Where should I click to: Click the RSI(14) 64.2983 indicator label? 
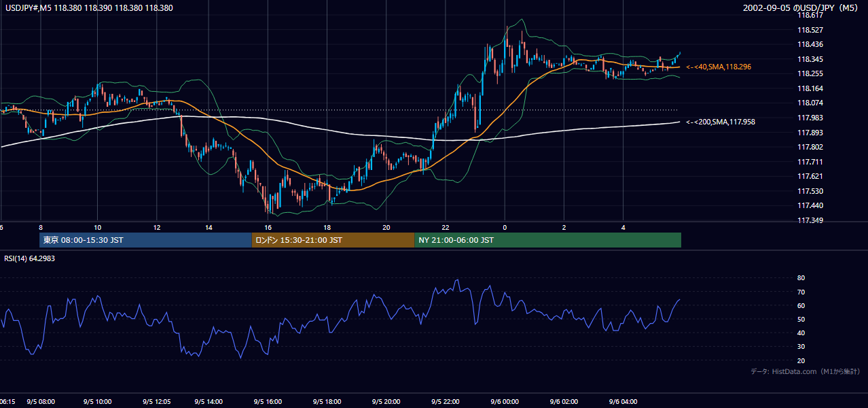click(30, 258)
